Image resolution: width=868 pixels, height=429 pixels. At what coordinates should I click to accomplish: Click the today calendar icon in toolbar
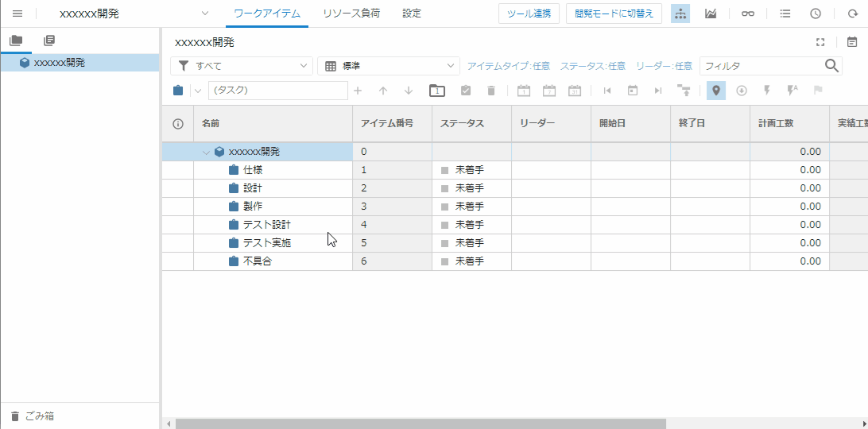[633, 91]
